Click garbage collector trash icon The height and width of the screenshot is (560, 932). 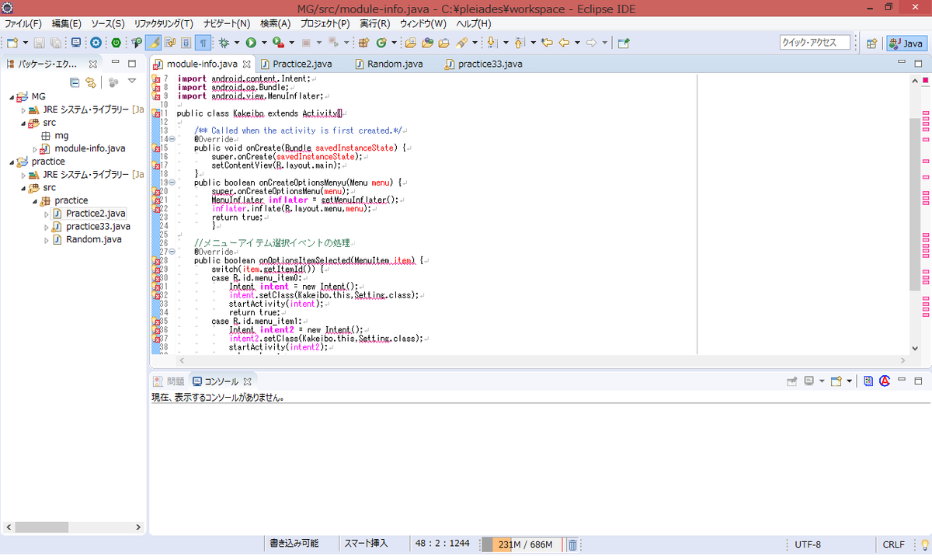572,544
